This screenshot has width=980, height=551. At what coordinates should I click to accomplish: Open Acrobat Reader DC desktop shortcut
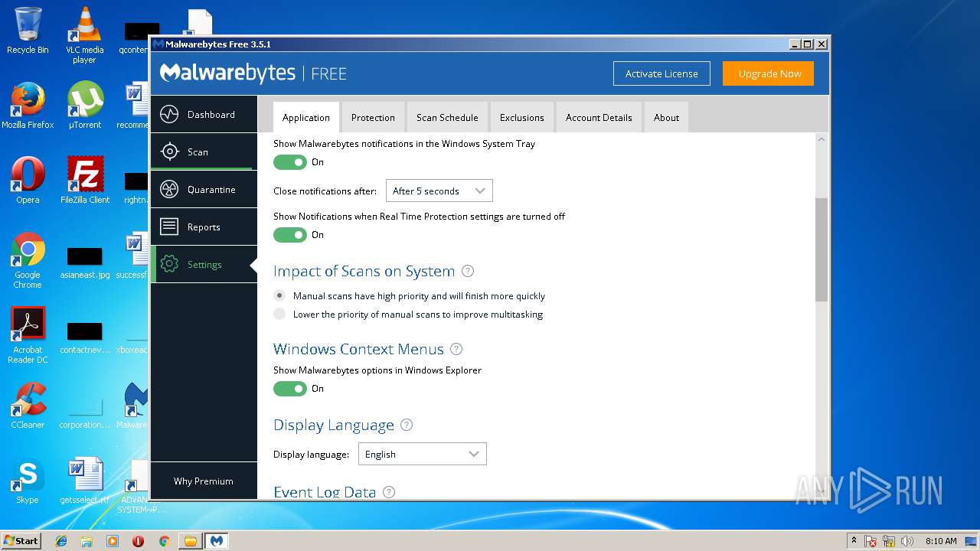28,335
